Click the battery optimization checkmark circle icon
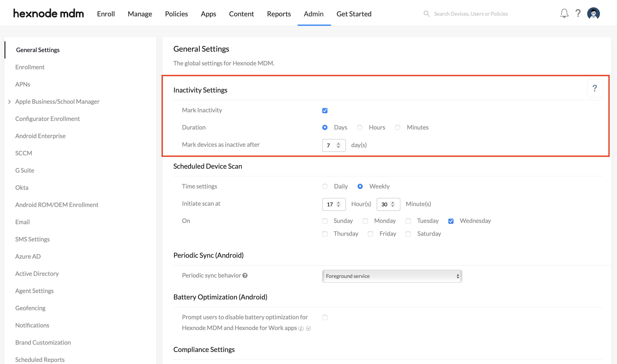This screenshot has height=364, width=617. pyautogui.click(x=308, y=329)
